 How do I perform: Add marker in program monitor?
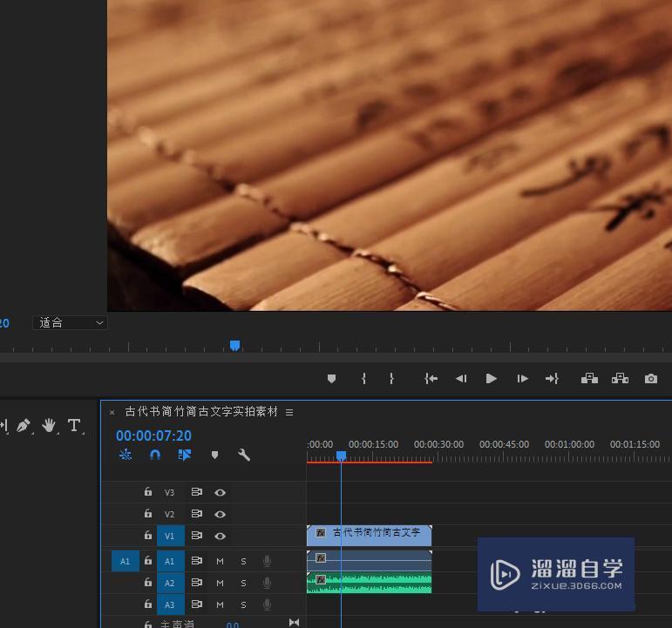coord(331,379)
